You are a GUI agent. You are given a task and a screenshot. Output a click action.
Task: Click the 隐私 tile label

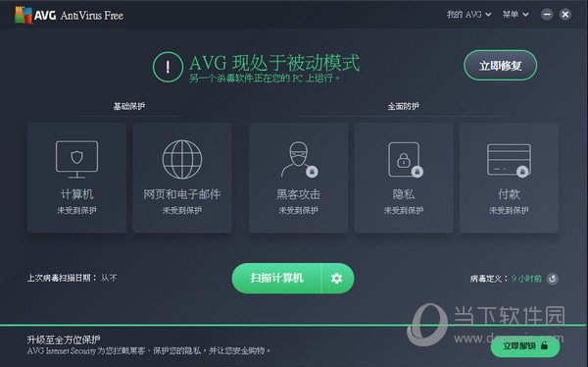[404, 194]
